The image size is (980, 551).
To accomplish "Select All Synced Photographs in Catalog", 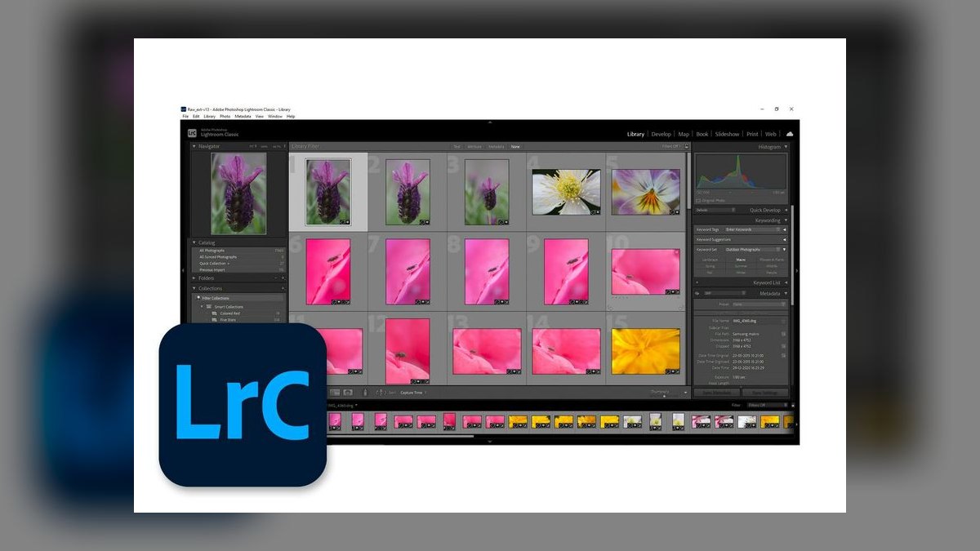I will pos(238,257).
